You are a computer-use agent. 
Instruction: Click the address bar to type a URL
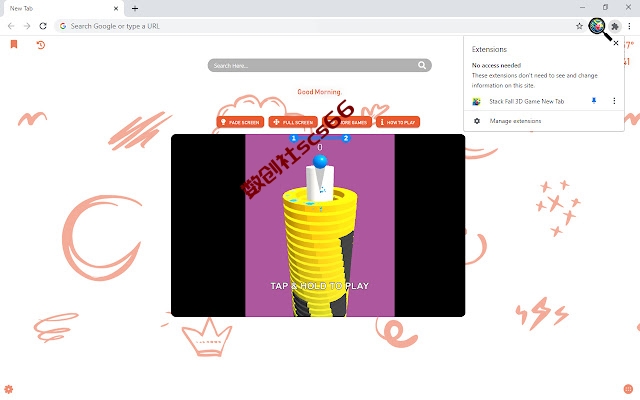[318, 26]
